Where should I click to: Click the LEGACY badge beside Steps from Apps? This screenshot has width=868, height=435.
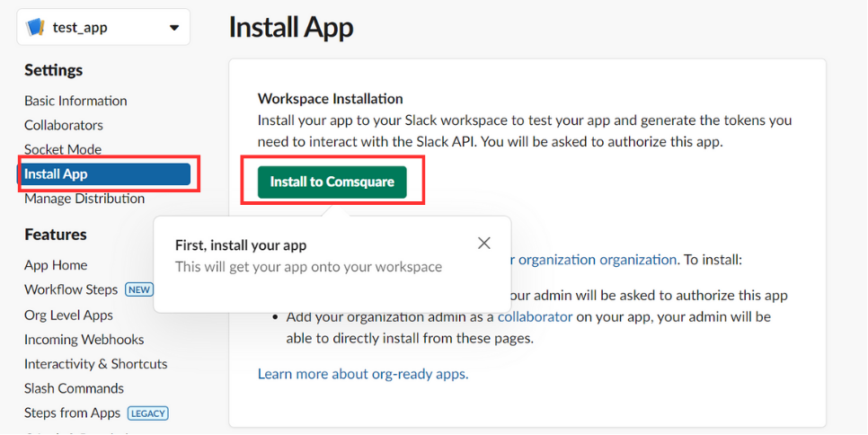[147, 413]
